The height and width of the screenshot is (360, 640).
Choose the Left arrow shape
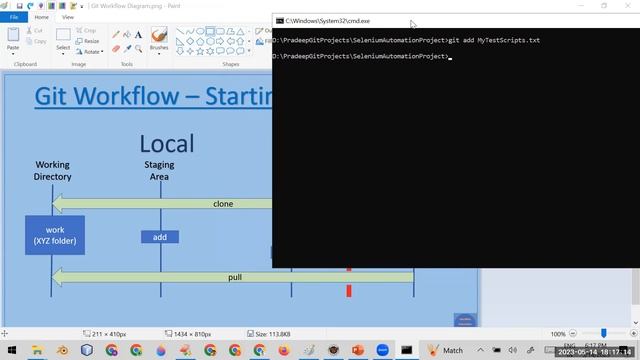coord(230,41)
